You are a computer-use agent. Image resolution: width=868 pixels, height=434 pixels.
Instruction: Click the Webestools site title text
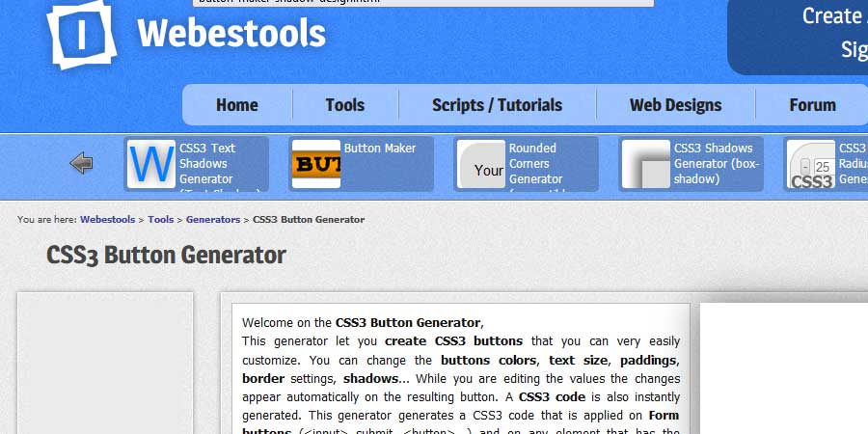pos(231,33)
